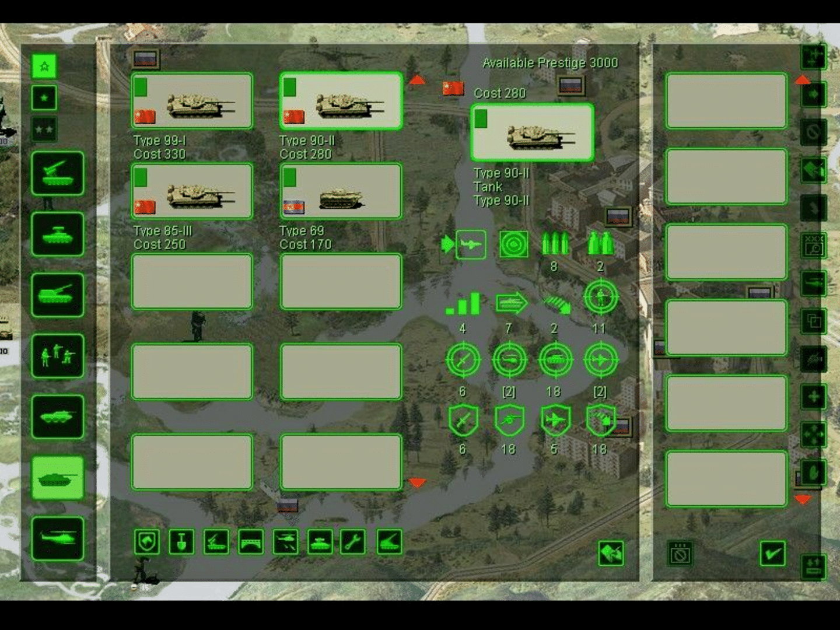Screen dimensions: 840x630
Task: Choose the wheeled recon vehicle class
Action: 57,416
